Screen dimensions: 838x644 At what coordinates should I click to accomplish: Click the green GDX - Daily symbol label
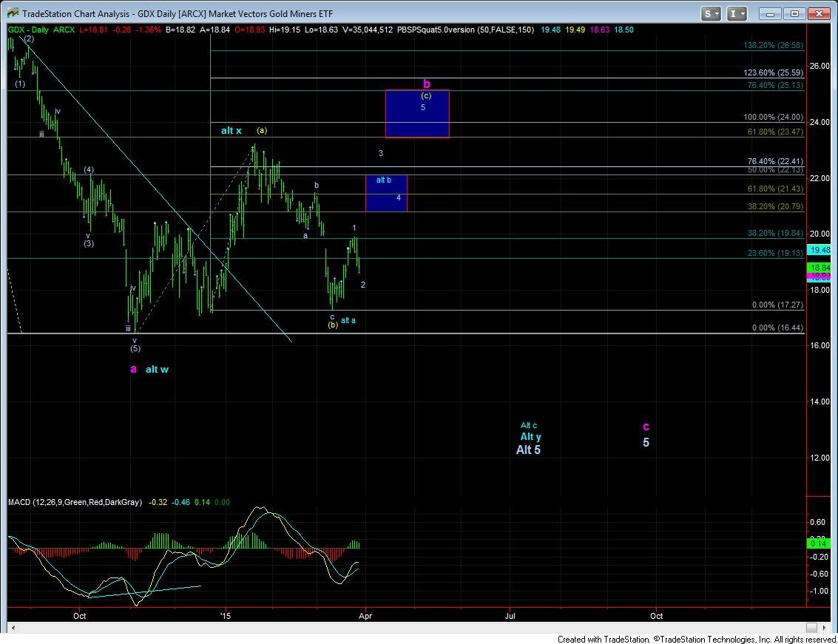pos(27,30)
